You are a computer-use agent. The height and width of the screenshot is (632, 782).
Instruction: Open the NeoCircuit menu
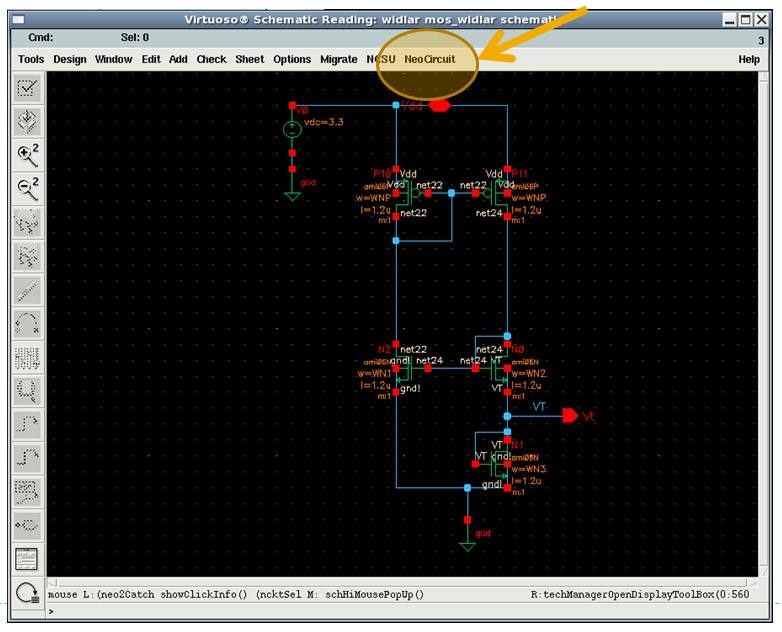pos(430,59)
